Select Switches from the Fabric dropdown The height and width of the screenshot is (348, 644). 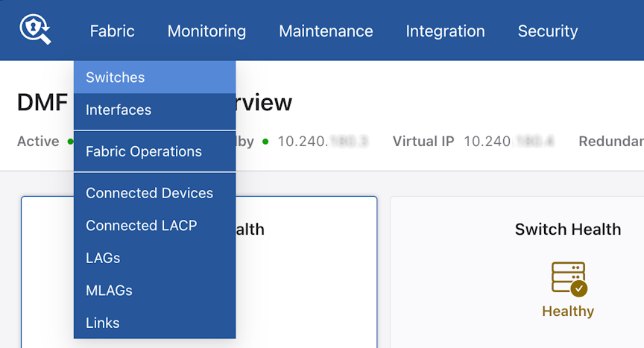155,77
